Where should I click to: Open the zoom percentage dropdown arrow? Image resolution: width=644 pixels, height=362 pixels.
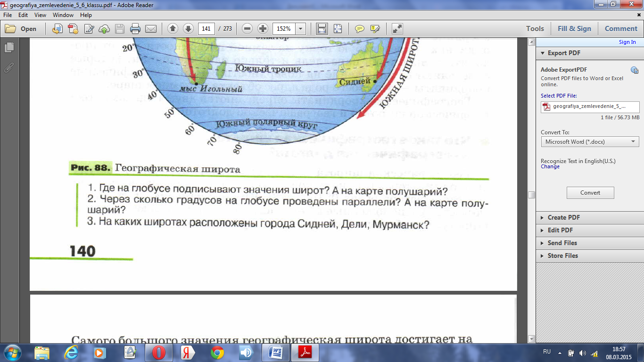click(x=300, y=29)
